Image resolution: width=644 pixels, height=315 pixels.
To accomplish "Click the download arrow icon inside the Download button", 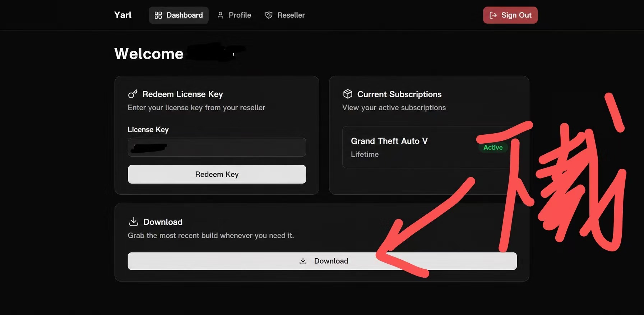I will (x=303, y=261).
